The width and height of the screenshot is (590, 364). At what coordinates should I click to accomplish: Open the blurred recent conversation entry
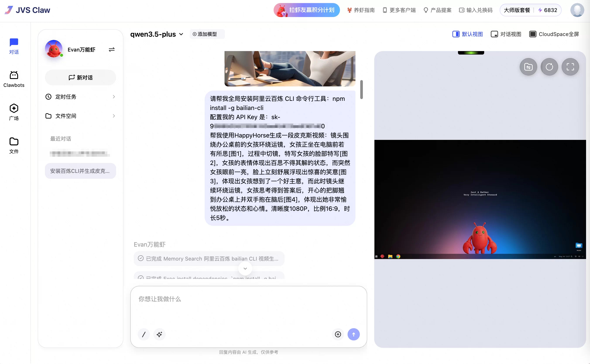80,153
